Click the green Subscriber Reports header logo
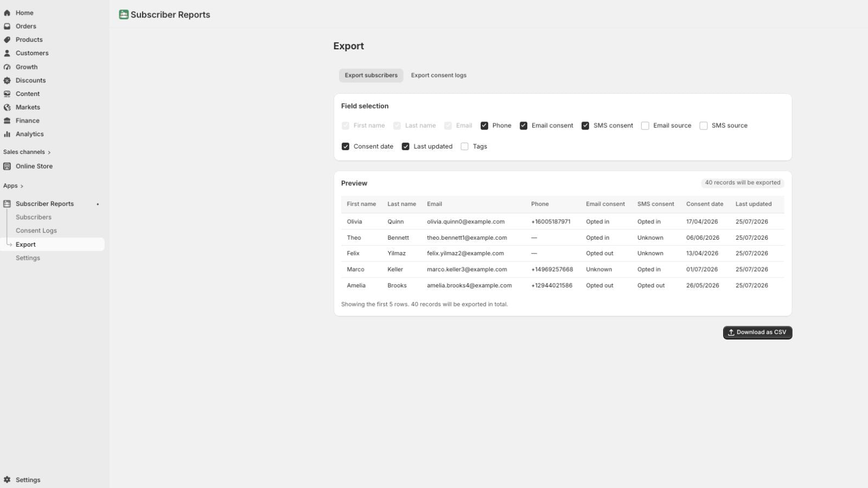 (124, 15)
